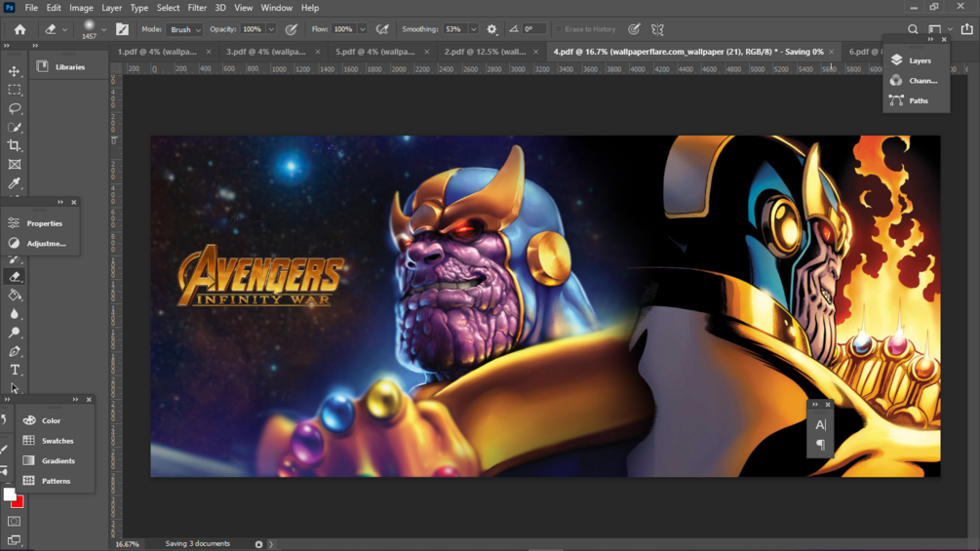Click the white foreground color swatch

tap(8, 494)
